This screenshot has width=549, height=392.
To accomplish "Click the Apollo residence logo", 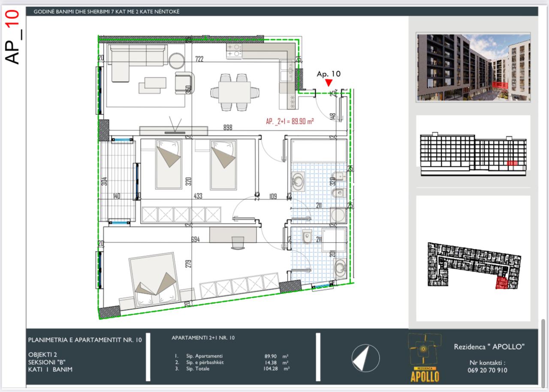I will (x=425, y=358).
